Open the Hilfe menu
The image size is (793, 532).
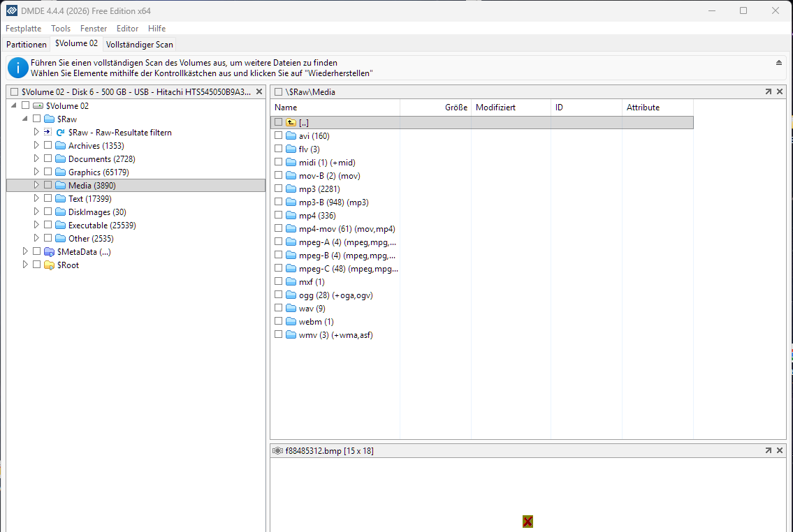(x=157, y=29)
